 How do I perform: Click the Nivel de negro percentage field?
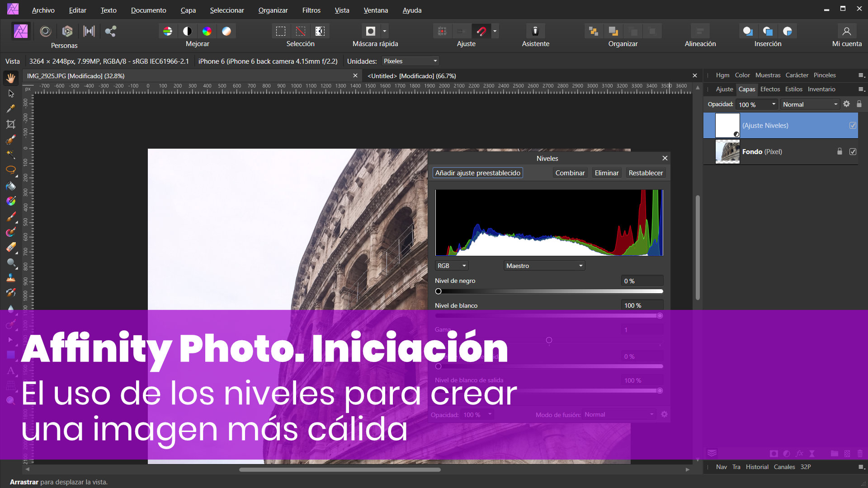tap(642, 281)
